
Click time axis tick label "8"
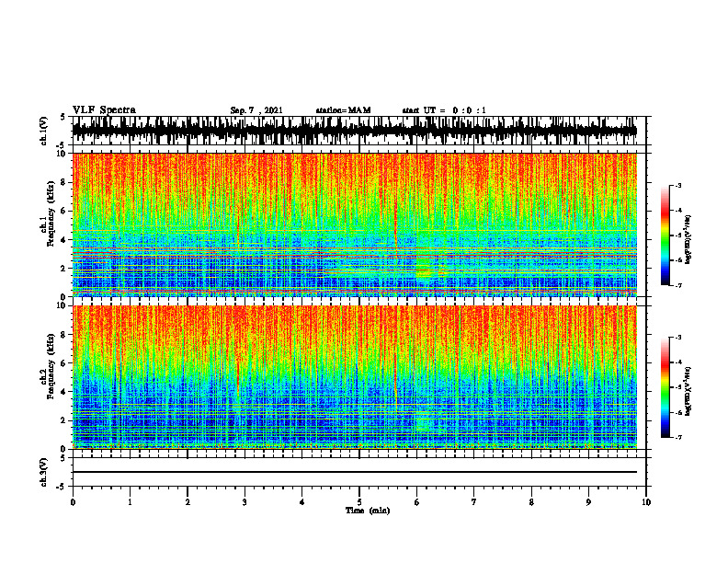pyautogui.click(x=531, y=502)
